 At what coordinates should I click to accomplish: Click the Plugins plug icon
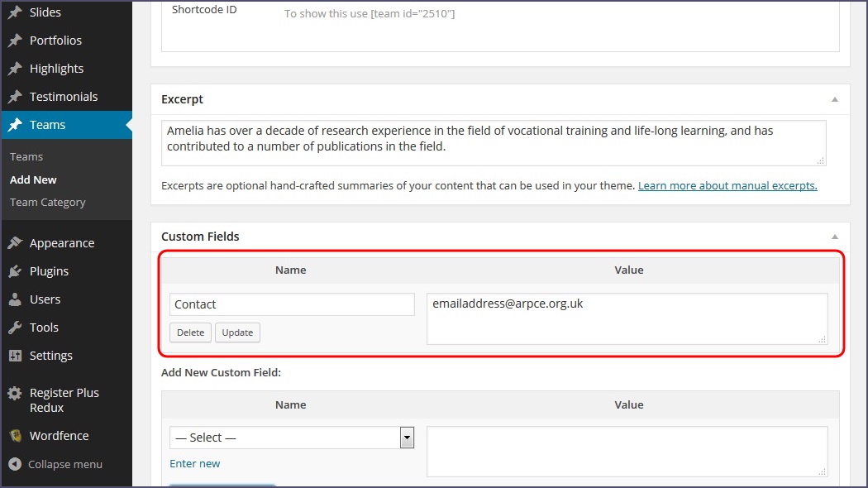point(15,271)
